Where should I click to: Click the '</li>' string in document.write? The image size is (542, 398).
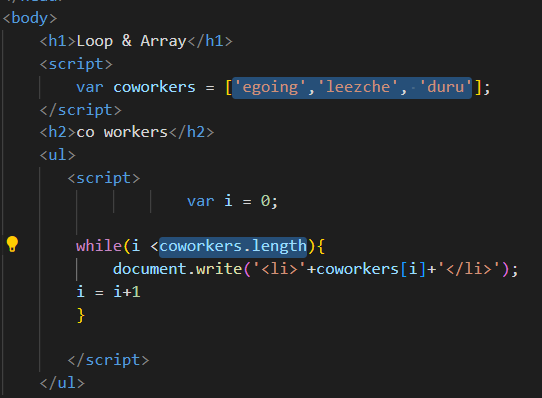[x=469, y=269]
